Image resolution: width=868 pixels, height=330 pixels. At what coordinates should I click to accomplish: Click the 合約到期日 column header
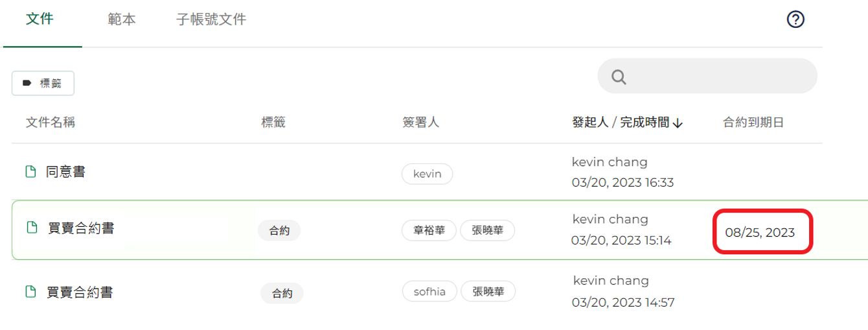[x=753, y=123]
